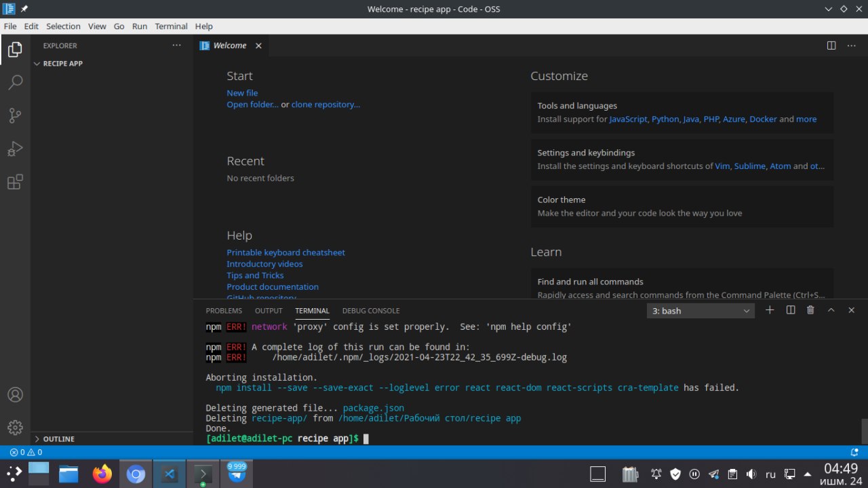Open 'Product documentation' link

273,287
